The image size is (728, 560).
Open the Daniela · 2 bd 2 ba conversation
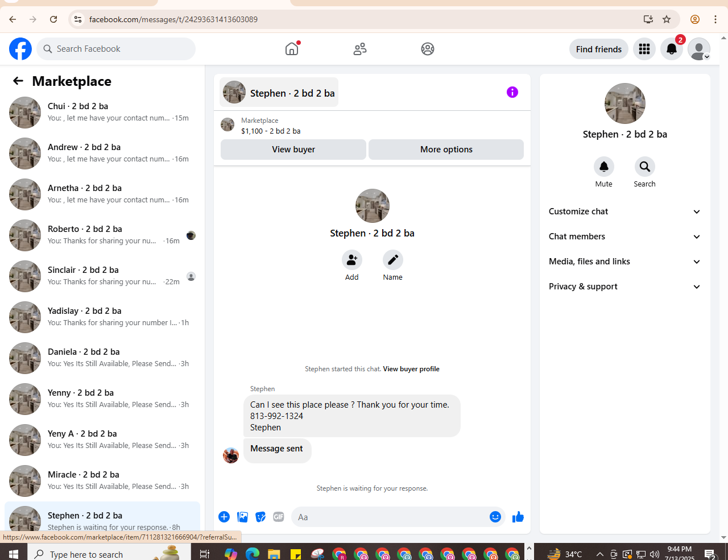(102, 358)
